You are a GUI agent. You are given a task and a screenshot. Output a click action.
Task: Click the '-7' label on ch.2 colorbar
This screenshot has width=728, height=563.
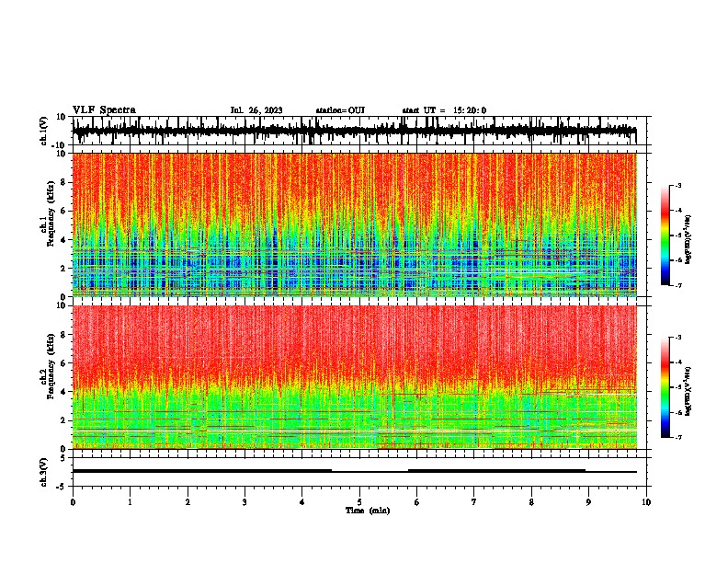(678, 437)
